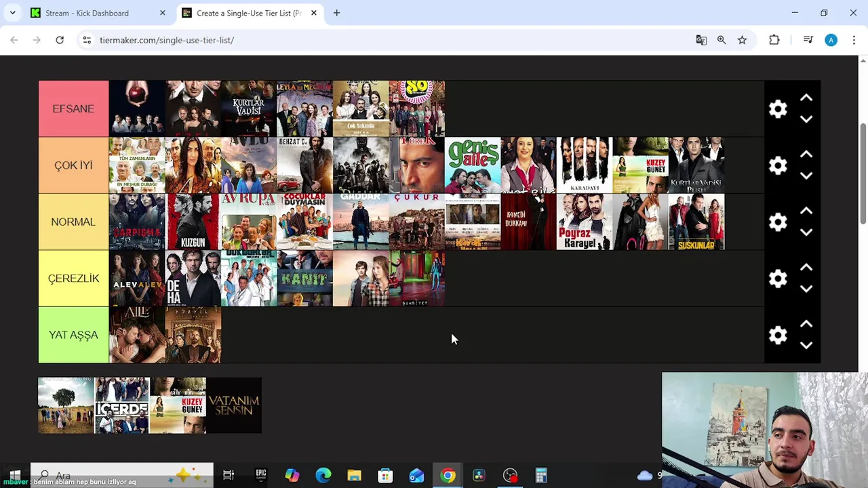Select the Create a Single-Use Tier List tab
This screenshot has width=868, height=488.
coord(249,13)
